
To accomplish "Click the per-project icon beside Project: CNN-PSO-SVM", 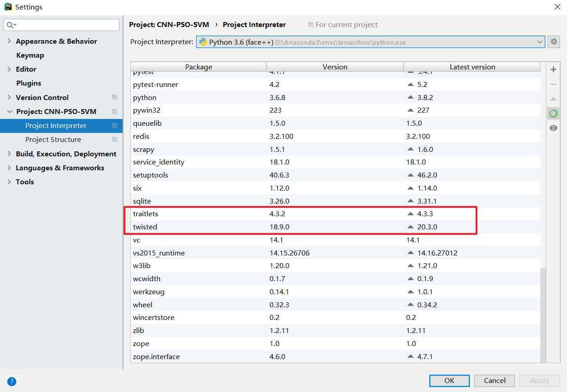I will click(x=114, y=112).
